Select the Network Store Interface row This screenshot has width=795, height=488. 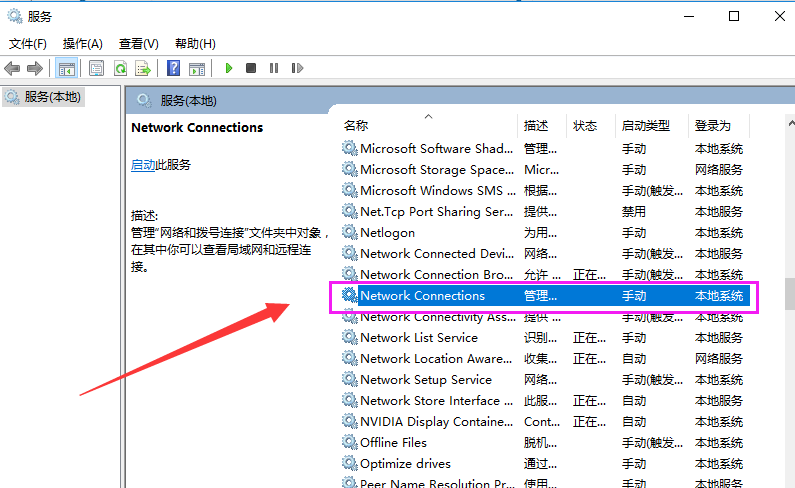coord(545,401)
